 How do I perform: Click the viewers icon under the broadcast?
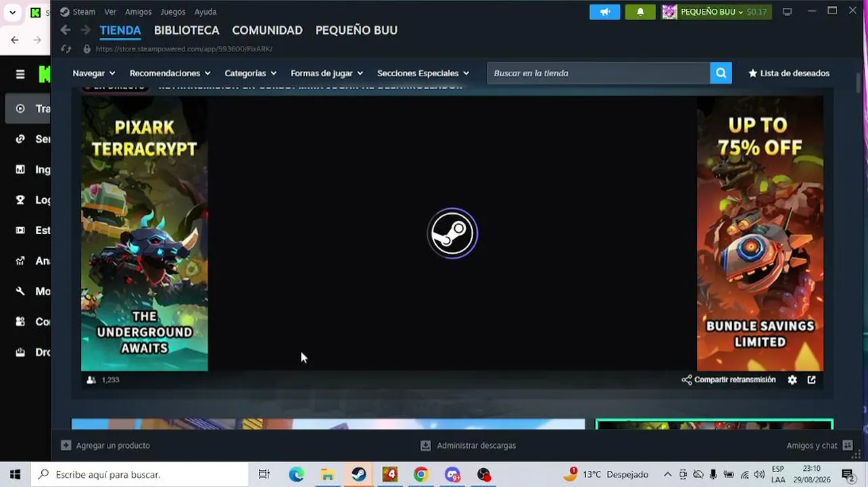pyautogui.click(x=91, y=380)
